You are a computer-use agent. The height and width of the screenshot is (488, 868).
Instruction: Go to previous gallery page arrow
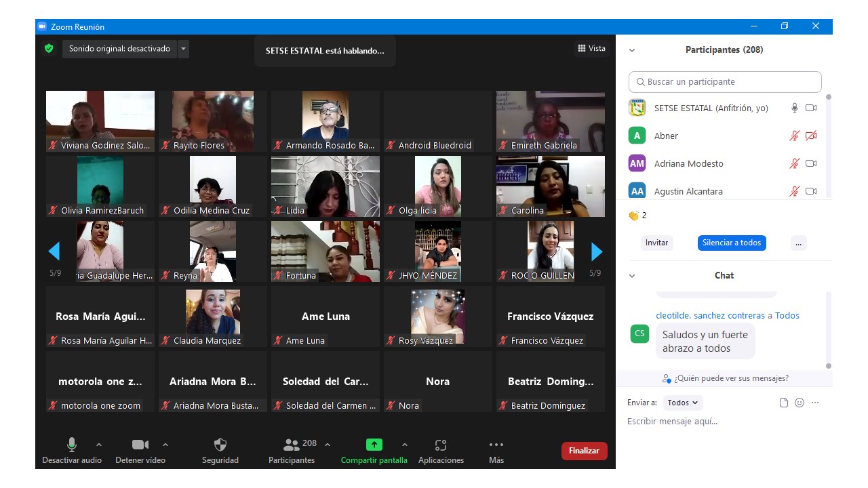click(x=54, y=251)
